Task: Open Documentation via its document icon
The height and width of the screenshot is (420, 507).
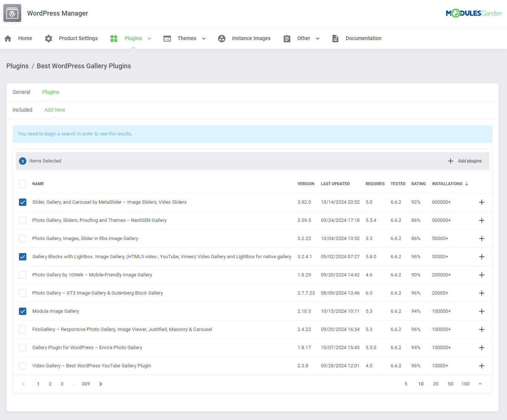Action: click(x=335, y=38)
